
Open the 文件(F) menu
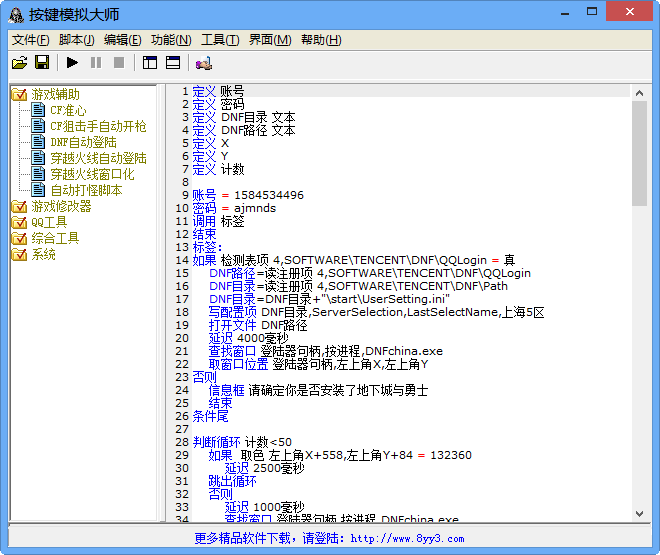coord(30,40)
